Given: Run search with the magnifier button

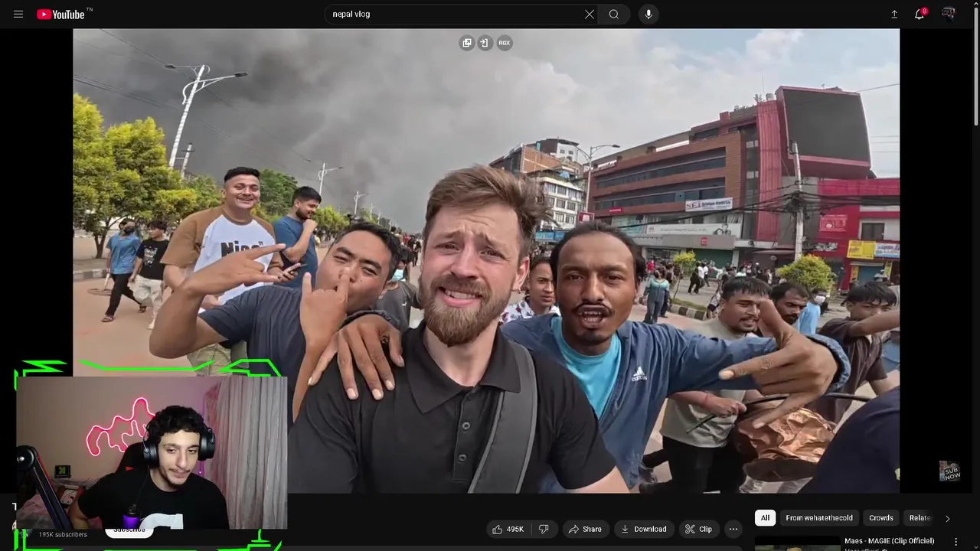Looking at the screenshot, I should point(614,14).
